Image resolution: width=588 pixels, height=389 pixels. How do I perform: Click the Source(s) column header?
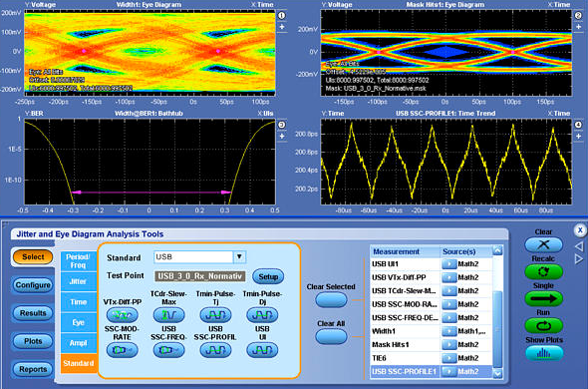(466, 251)
